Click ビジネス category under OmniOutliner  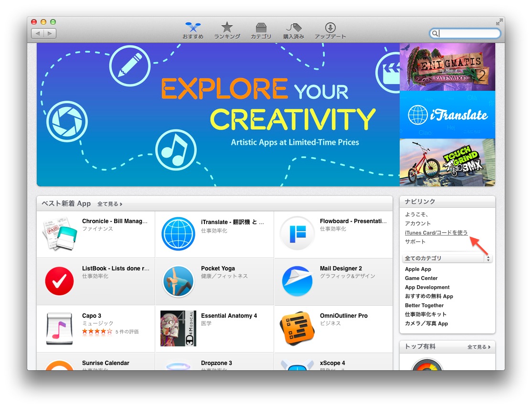pos(330,323)
